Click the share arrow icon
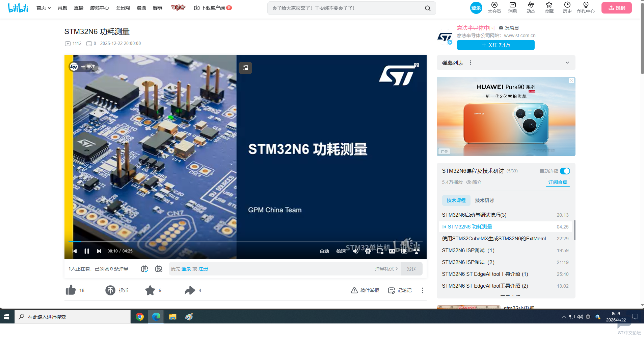This screenshot has height=338, width=644. pos(190,290)
